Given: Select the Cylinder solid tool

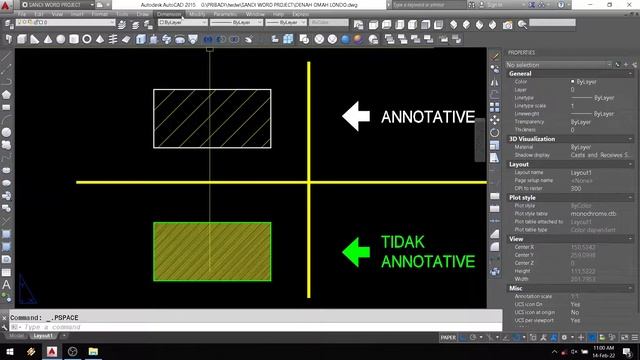Looking at the screenshot, I should tap(74, 39).
